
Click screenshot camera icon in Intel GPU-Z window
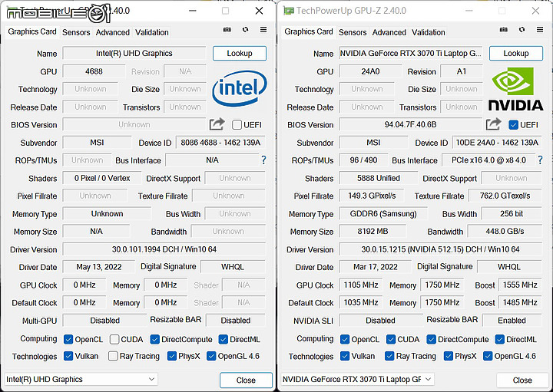(227, 30)
